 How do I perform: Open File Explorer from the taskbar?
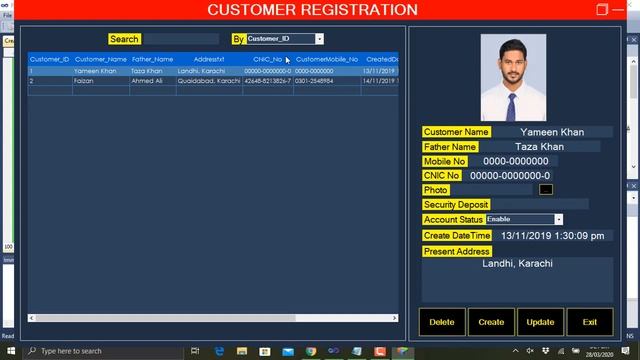tap(242, 351)
